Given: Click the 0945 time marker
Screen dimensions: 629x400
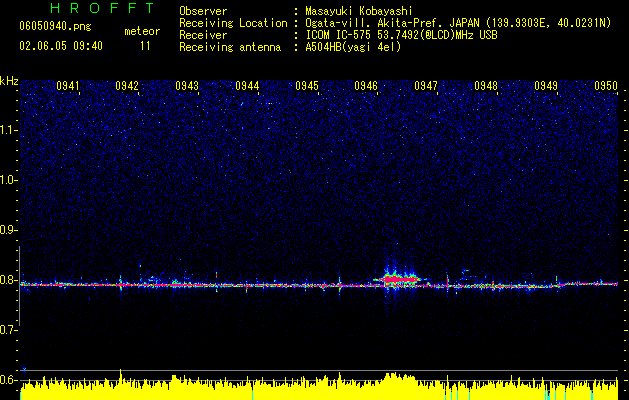Looking at the screenshot, I should pos(307,86).
